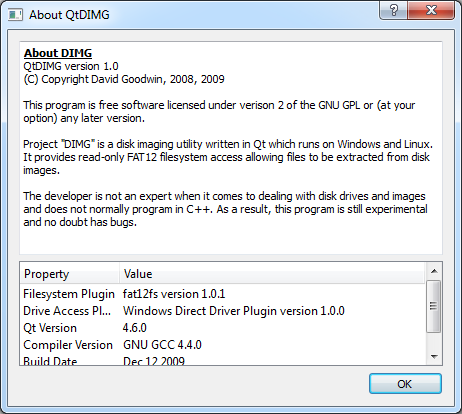Click the question mark help button

tap(394, 10)
